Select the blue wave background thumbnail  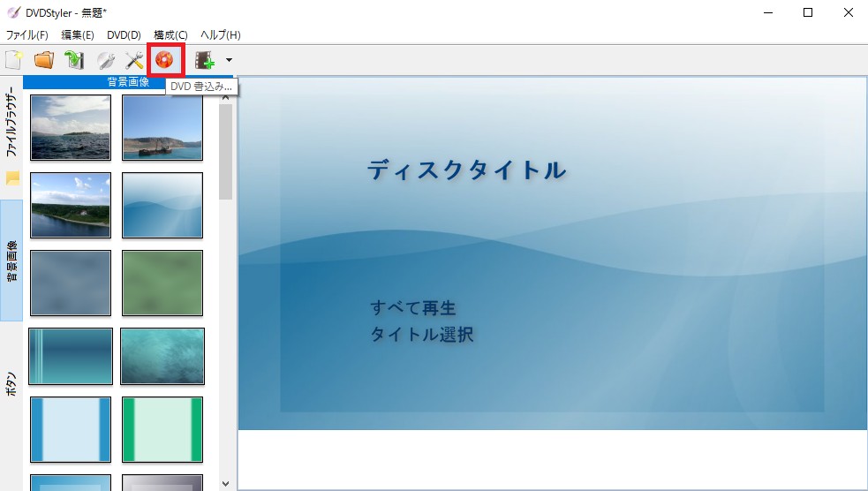162,206
